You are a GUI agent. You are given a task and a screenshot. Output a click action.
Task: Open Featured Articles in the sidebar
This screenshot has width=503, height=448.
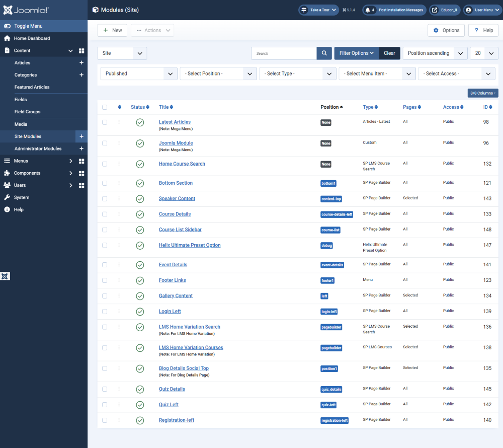32,87
